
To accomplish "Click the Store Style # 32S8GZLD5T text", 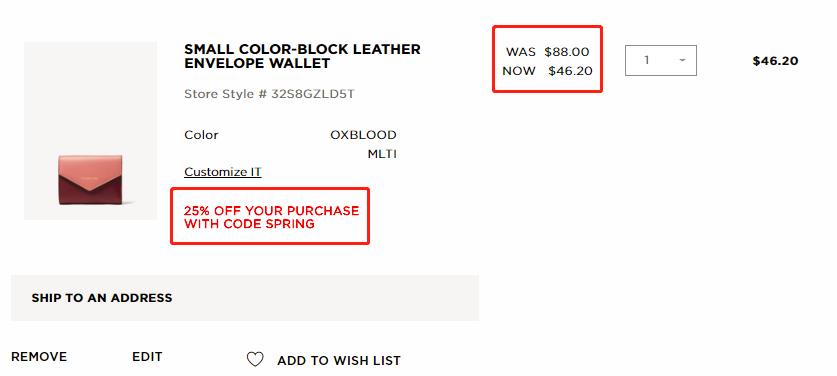I will click(x=270, y=95).
